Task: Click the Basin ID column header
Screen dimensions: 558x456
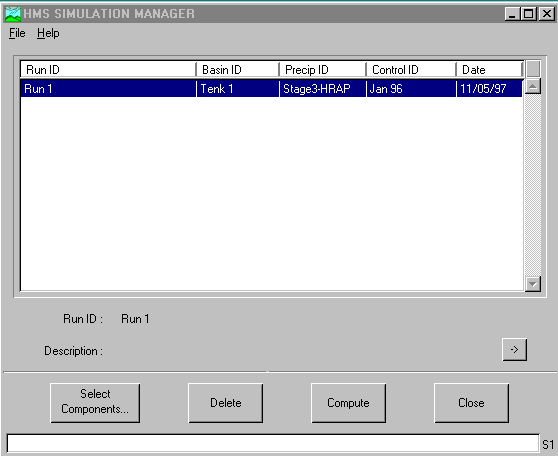Action: (238, 69)
